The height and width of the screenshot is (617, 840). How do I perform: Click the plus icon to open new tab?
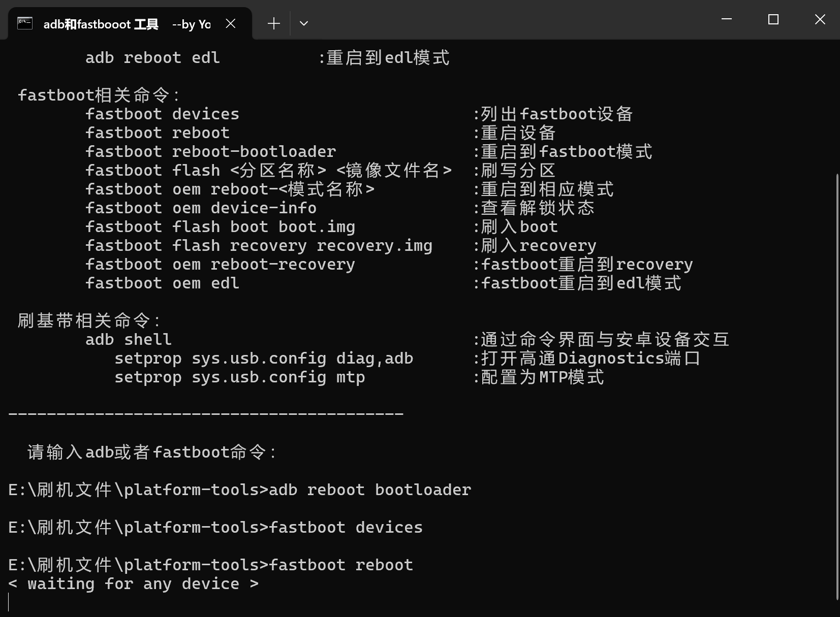[x=273, y=23]
